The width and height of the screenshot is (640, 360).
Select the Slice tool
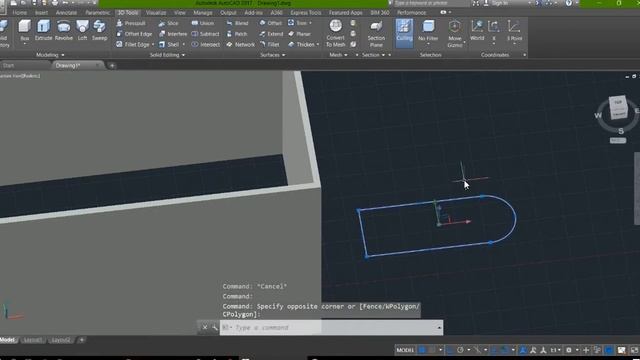169,23
